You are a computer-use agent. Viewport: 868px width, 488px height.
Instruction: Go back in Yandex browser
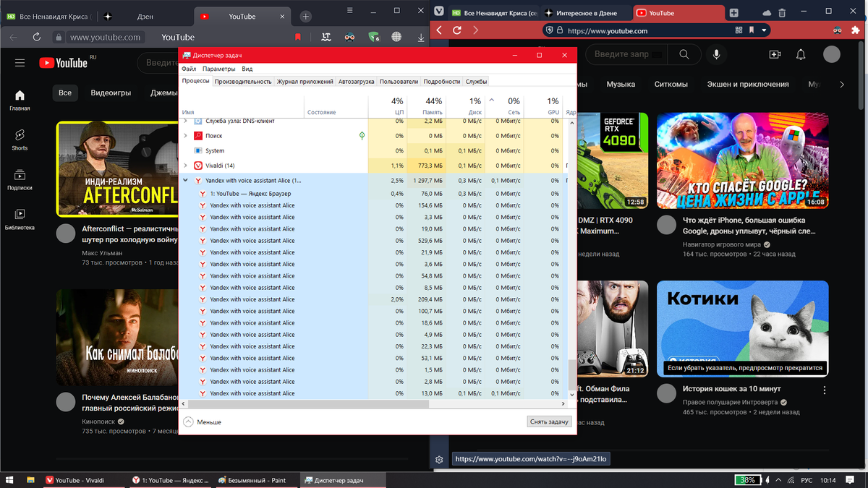tap(14, 37)
